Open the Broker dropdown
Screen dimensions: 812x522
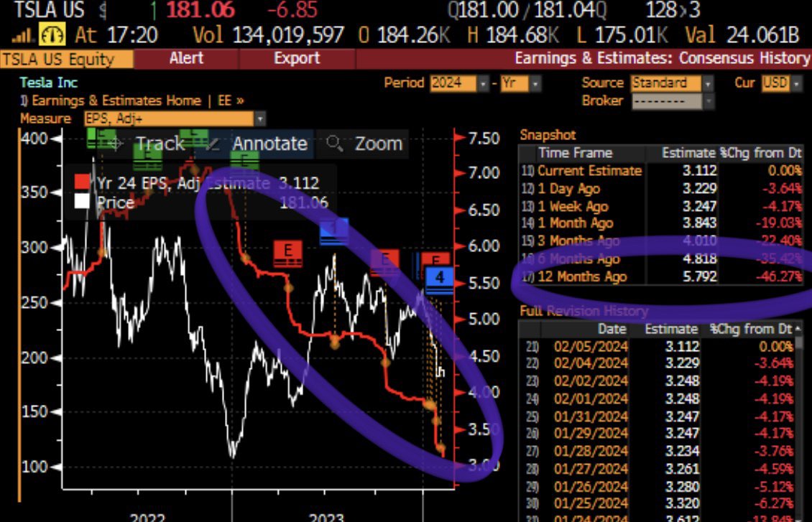[673, 101]
